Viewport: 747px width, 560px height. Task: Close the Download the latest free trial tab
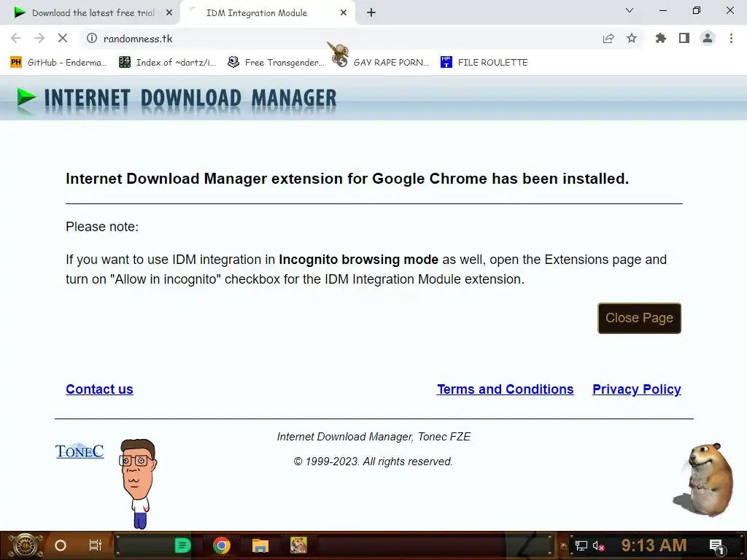coord(169,13)
